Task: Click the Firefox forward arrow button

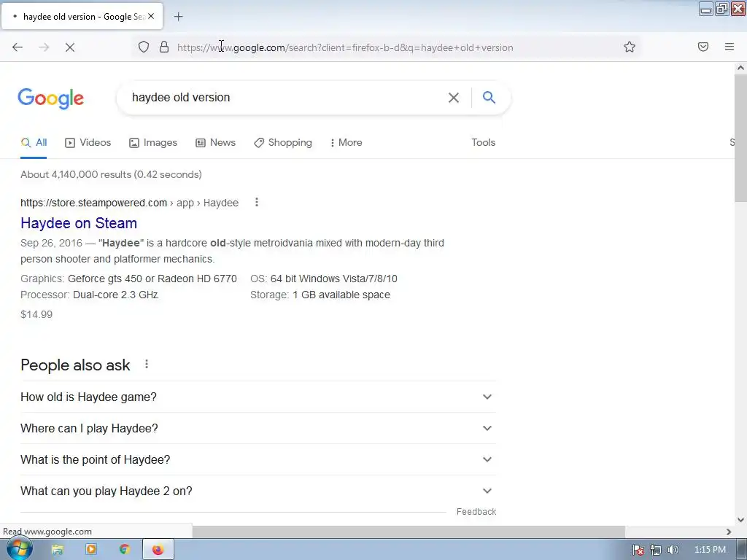Action: [x=44, y=47]
